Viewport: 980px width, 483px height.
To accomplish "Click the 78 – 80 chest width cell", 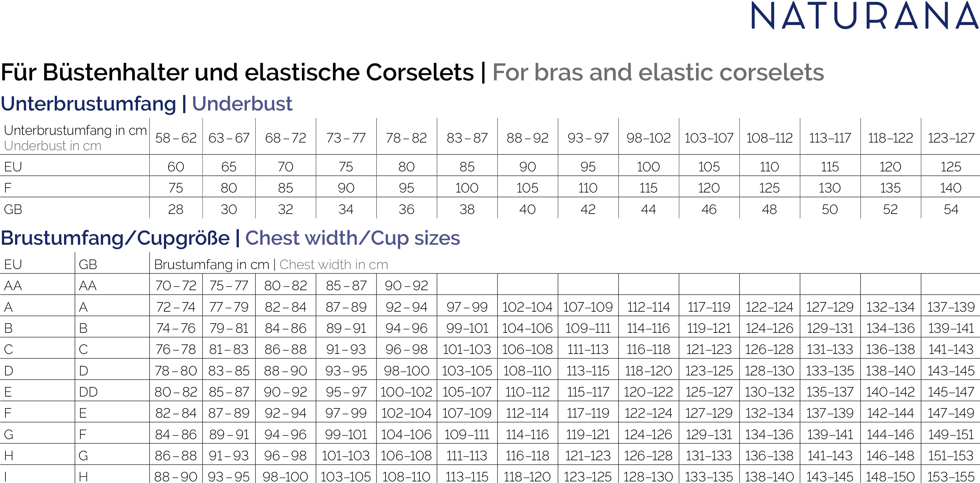I will (176, 371).
